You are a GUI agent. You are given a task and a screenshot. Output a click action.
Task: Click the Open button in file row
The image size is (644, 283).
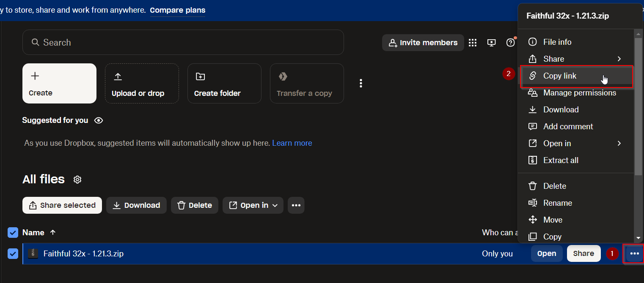point(547,253)
